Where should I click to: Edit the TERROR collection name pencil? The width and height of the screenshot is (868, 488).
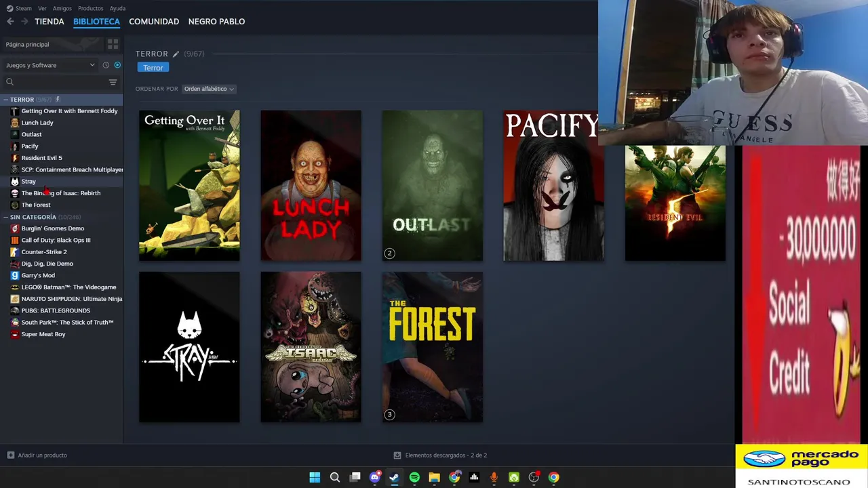coord(176,54)
